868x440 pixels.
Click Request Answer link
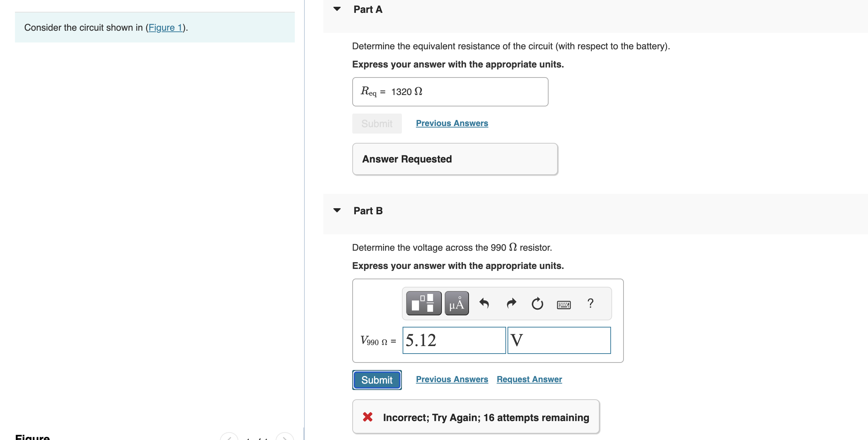[x=529, y=379]
